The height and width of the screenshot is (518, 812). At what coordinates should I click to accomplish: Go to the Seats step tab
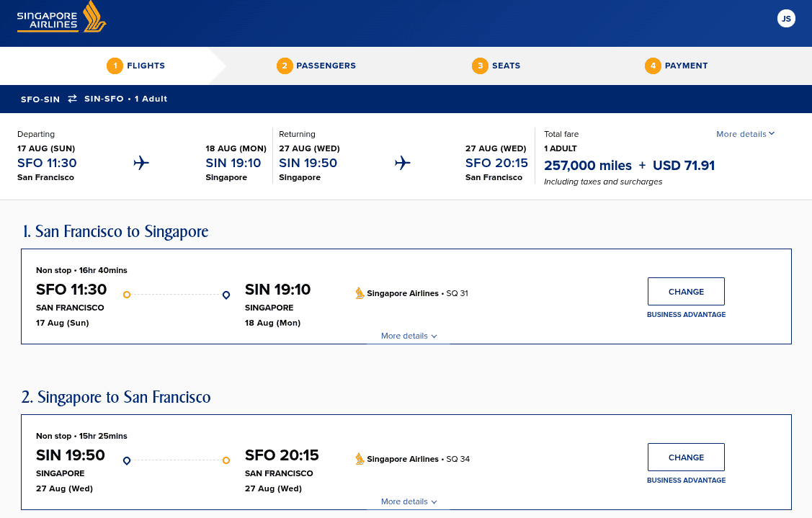[496, 66]
